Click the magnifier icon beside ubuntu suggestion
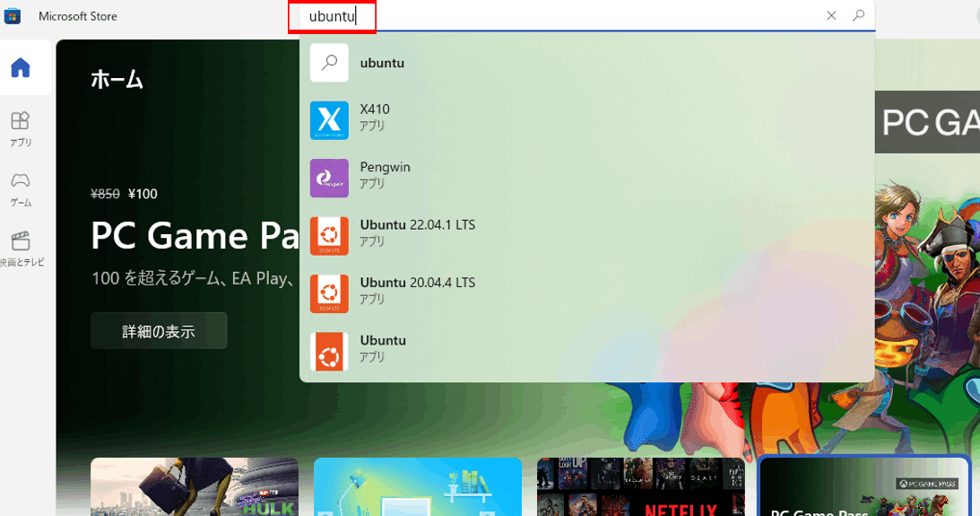 coord(329,63)
